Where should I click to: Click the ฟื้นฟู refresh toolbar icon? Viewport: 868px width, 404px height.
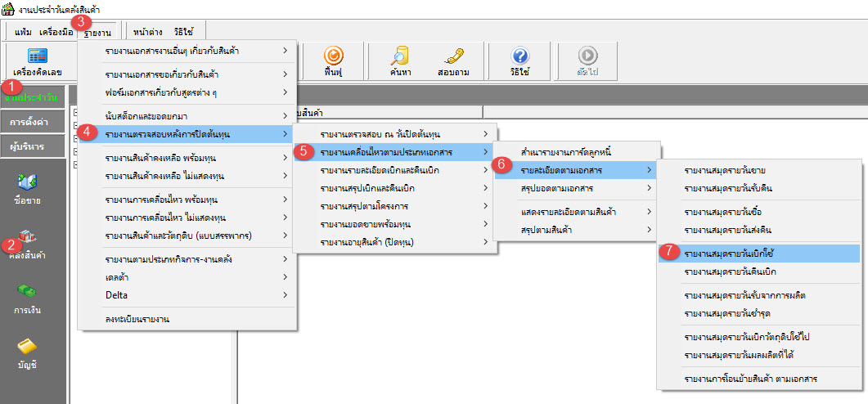point(333,62)
